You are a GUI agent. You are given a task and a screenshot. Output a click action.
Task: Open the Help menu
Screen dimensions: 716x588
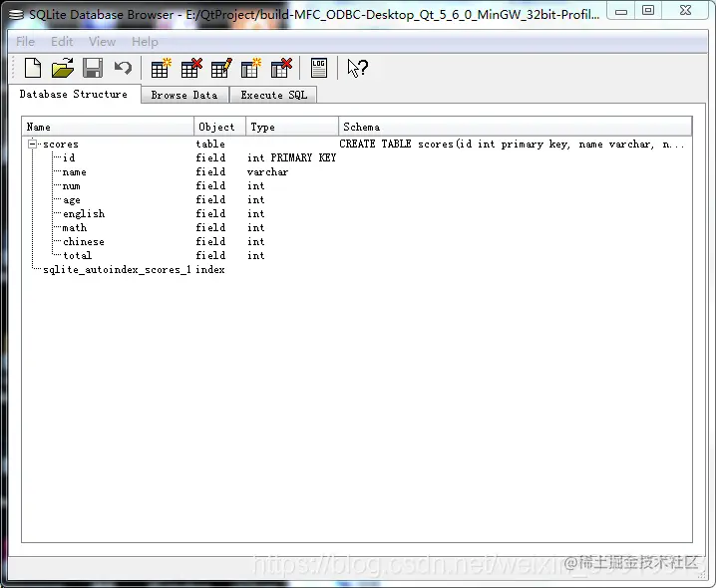(145, 42)
